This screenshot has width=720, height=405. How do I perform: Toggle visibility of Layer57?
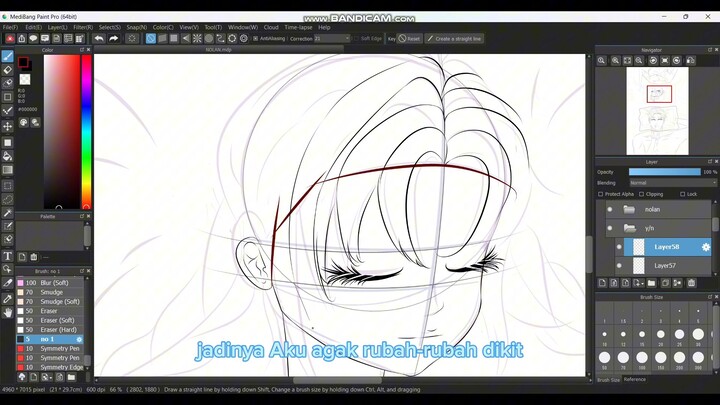coord(619,266)
